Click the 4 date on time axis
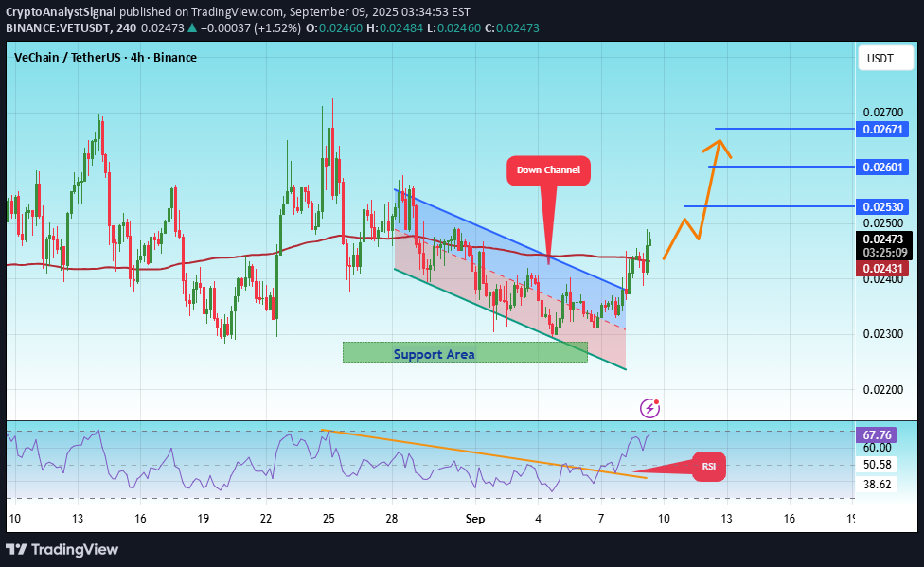This screenshot has height=567, width=924. pyautogui.click(x=538, y=519)
